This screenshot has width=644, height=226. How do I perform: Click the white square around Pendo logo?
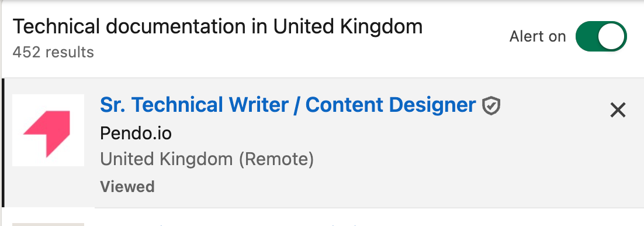pos(48,130)
